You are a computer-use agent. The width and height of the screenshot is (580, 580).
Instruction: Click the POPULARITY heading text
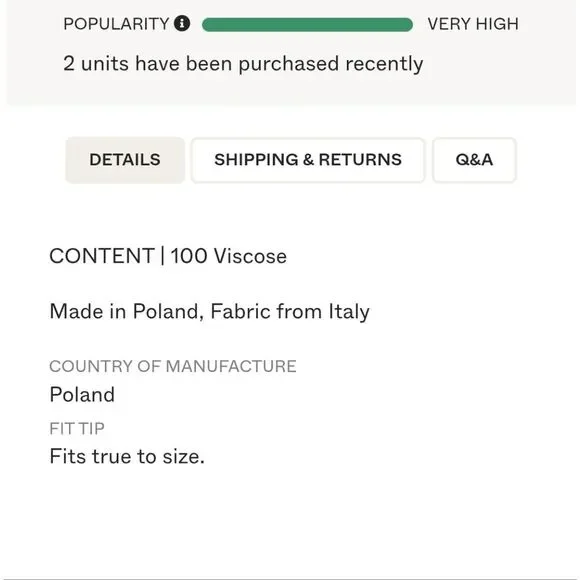[x=116, y=24]
